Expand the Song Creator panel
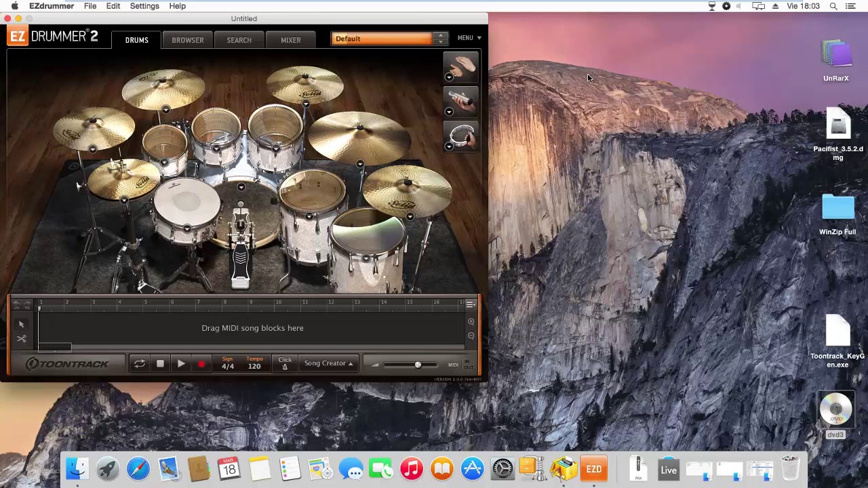868x488 pixels. click(x=328, y=363)
